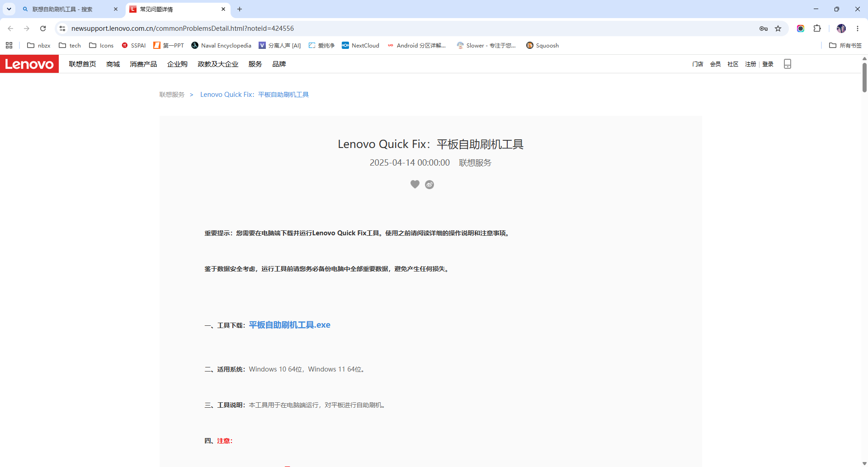Click the 联想服务 author label beside the date
The image size is (868, 467).
tap(475, 162)
